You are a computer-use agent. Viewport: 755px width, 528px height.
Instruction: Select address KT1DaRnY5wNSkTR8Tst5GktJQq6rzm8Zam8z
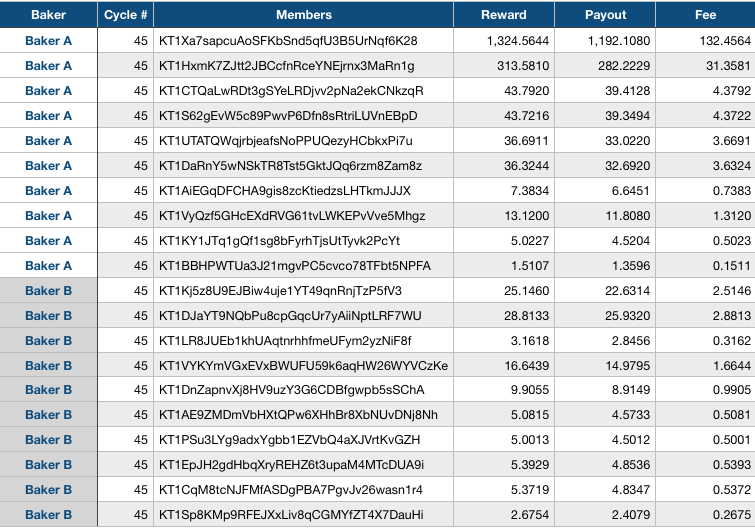tap(290, 166)
